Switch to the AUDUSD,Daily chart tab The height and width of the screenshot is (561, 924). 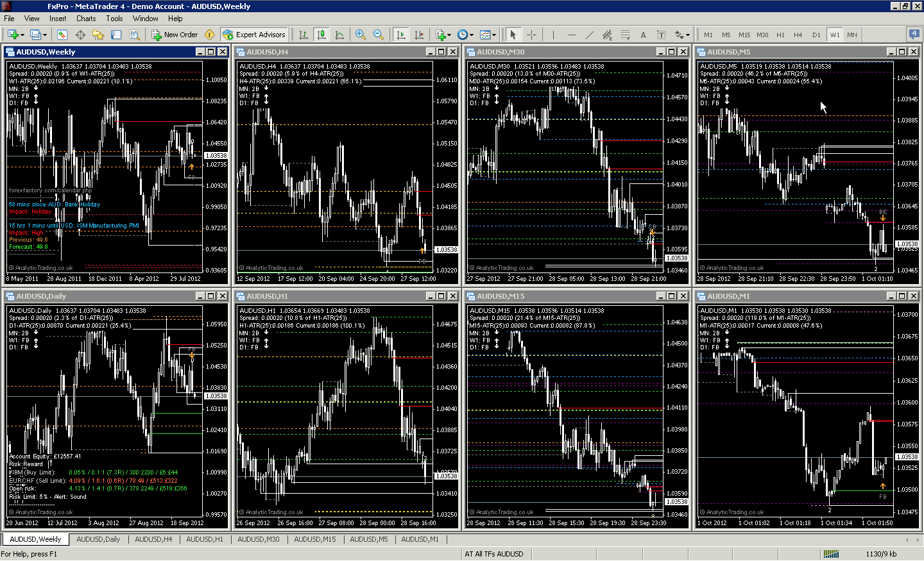coord(98,539)
